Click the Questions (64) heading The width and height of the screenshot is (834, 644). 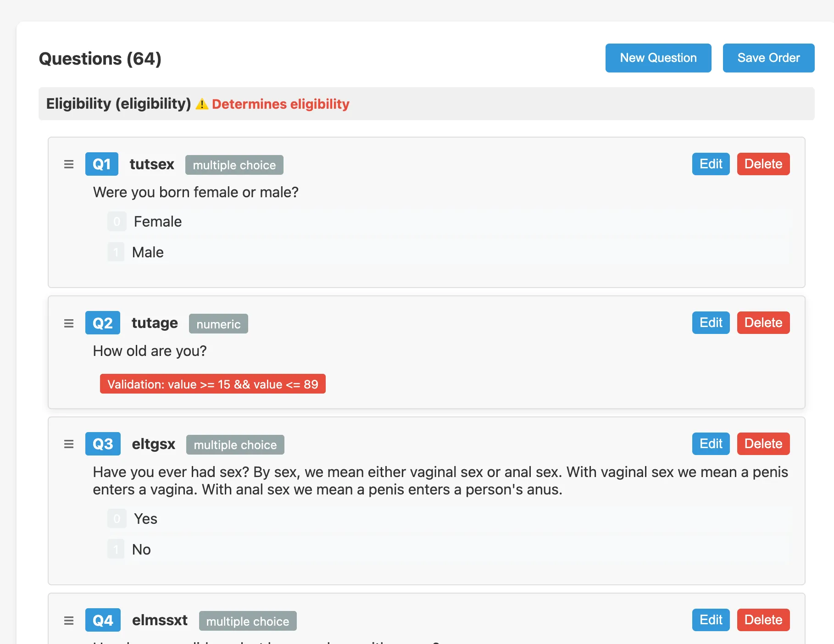pyautogui.click(x=100, y=59)
